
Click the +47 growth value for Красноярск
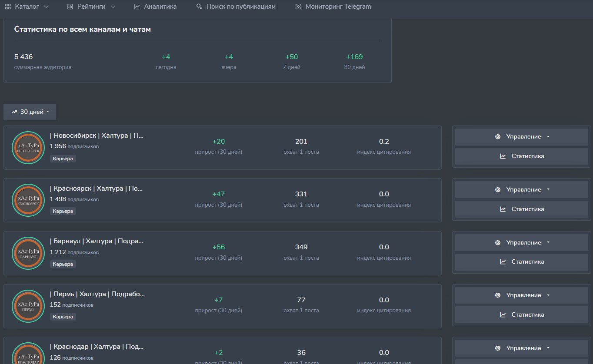pos(219,194)
